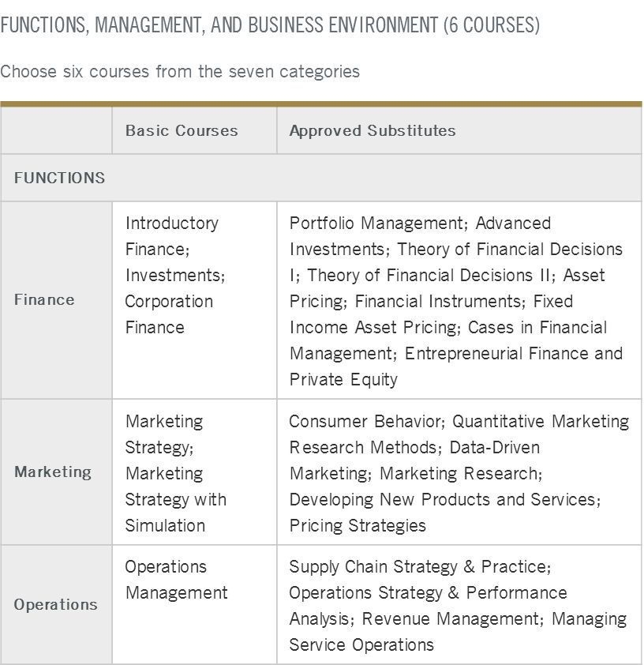Click 'Supply Chain Strategy & Practice' text

coord(419,567)
